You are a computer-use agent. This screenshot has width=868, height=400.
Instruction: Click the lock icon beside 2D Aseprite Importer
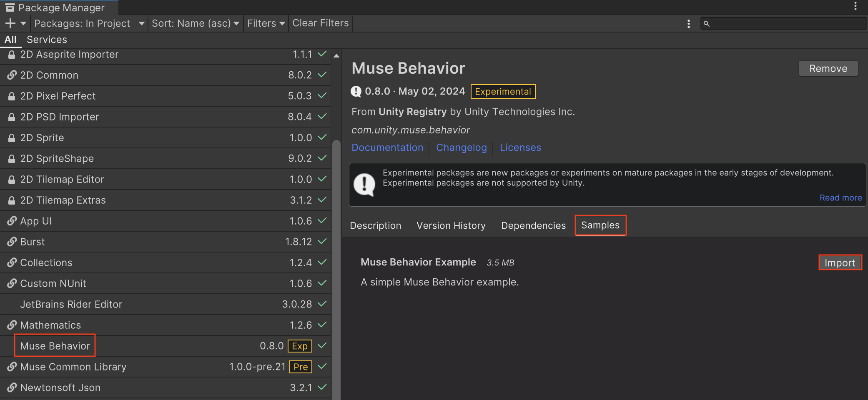(12, 55)
